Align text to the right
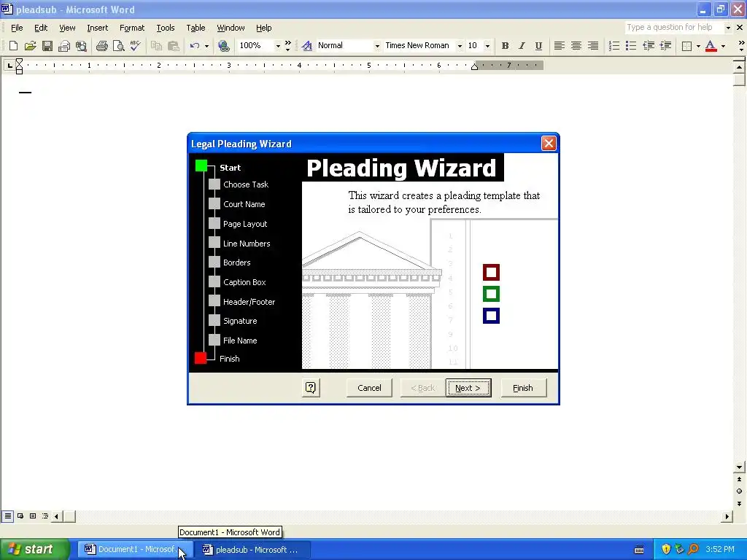This screenshot has height=560, width=747. [x=593, y=46]
